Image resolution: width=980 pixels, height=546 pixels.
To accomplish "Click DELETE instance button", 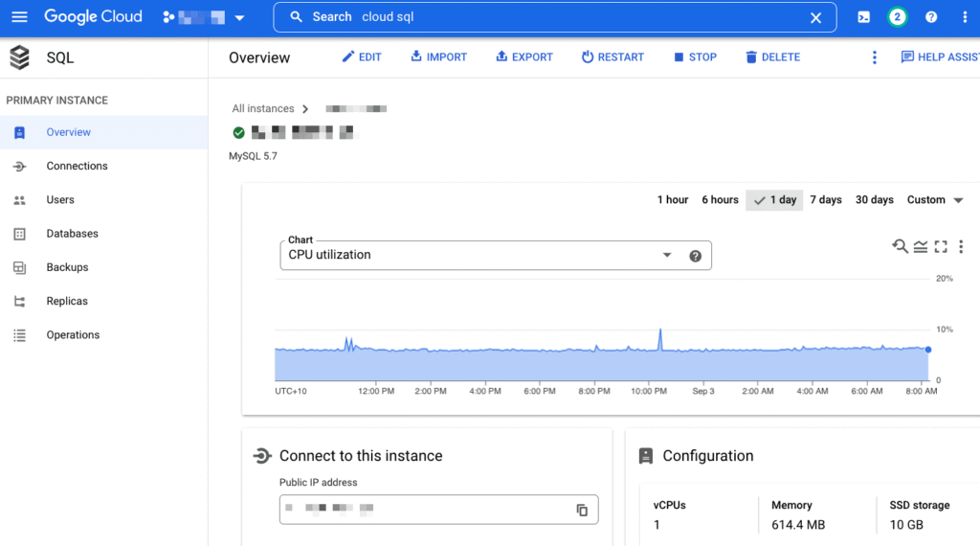I will (x=773, y=57).
